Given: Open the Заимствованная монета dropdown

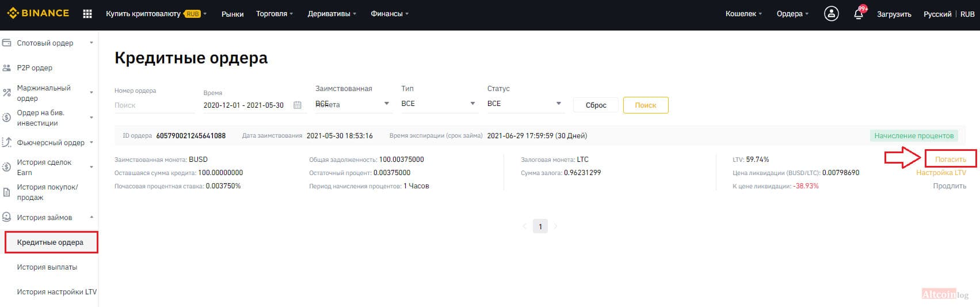Looking at the screenshot, I should [353, 104].
